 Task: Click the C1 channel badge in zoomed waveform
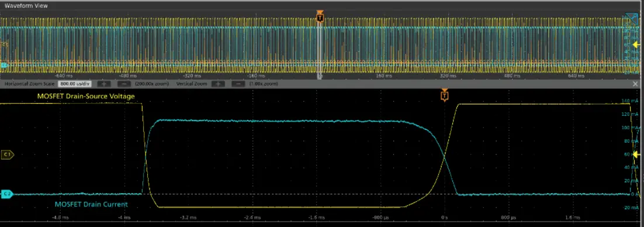pos(7,154)
